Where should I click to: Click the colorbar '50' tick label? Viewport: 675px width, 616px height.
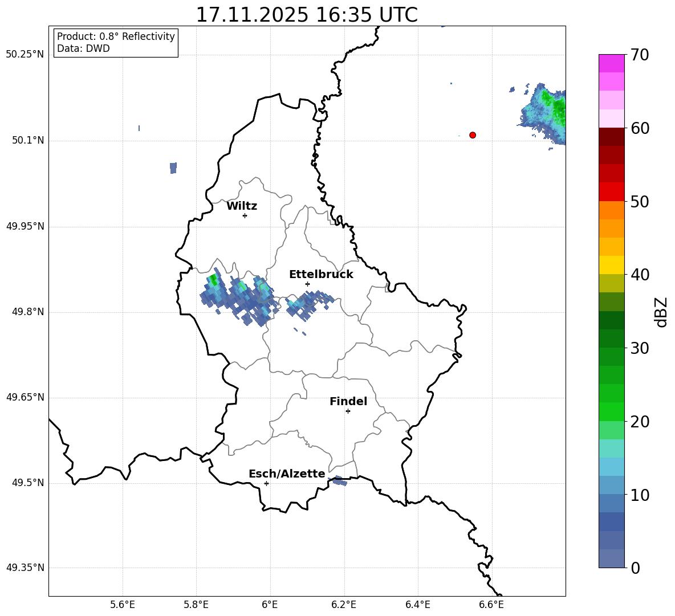point(640,202)
